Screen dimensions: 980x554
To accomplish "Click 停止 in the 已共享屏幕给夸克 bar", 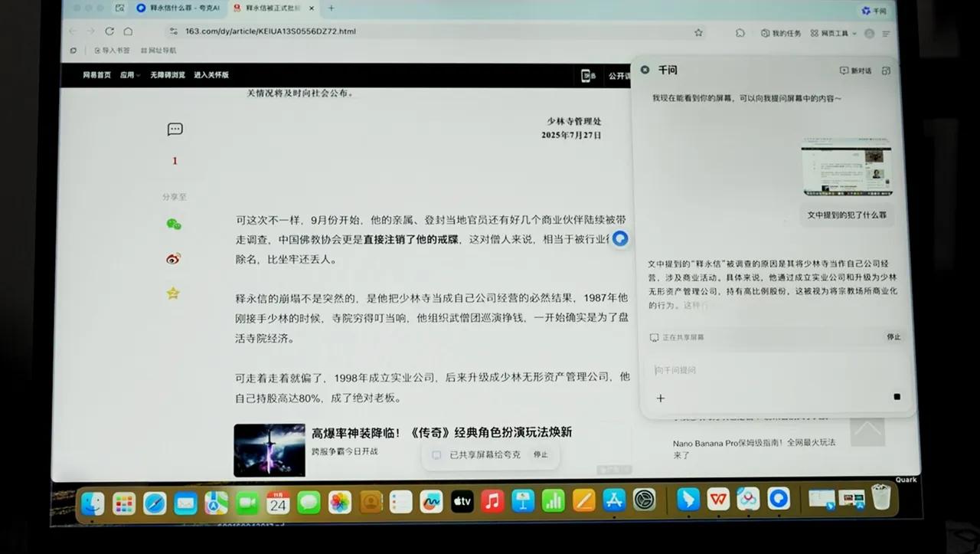I will [541, 454].
